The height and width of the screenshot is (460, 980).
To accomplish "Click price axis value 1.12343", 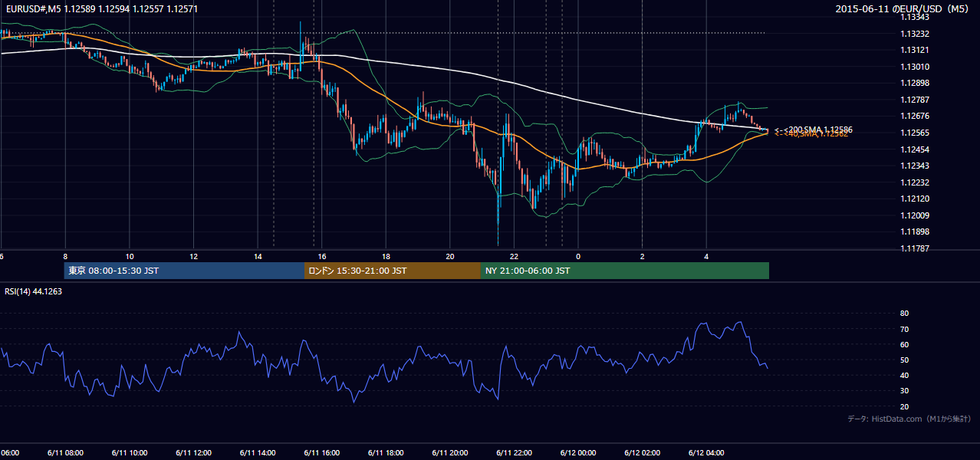I will pos(916,166).
